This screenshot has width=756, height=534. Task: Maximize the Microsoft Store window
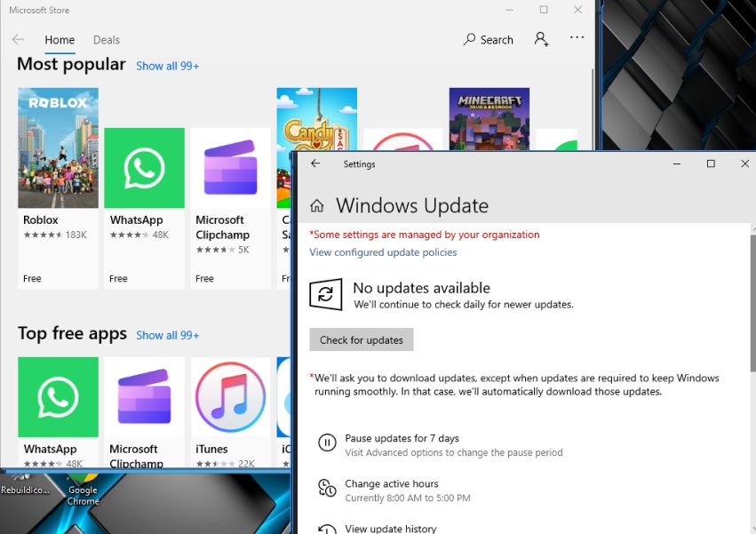click(x=544, y=10)
